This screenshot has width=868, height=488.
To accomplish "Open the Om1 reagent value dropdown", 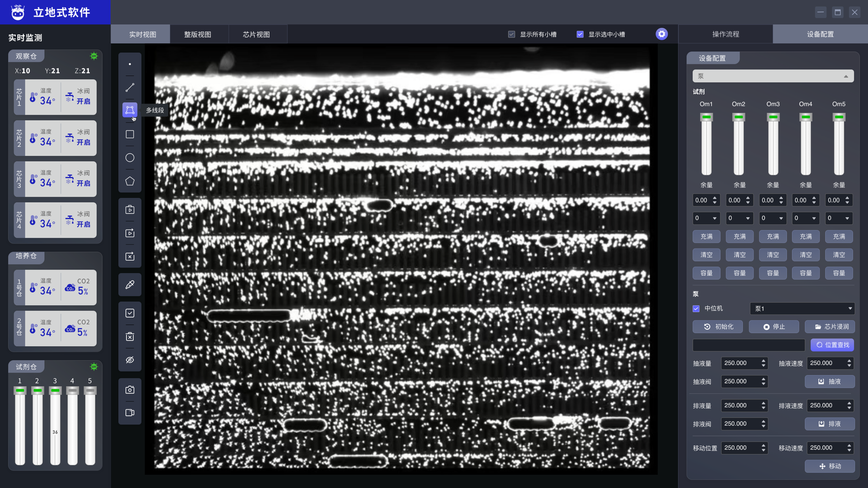I will (x=706, y=218).
